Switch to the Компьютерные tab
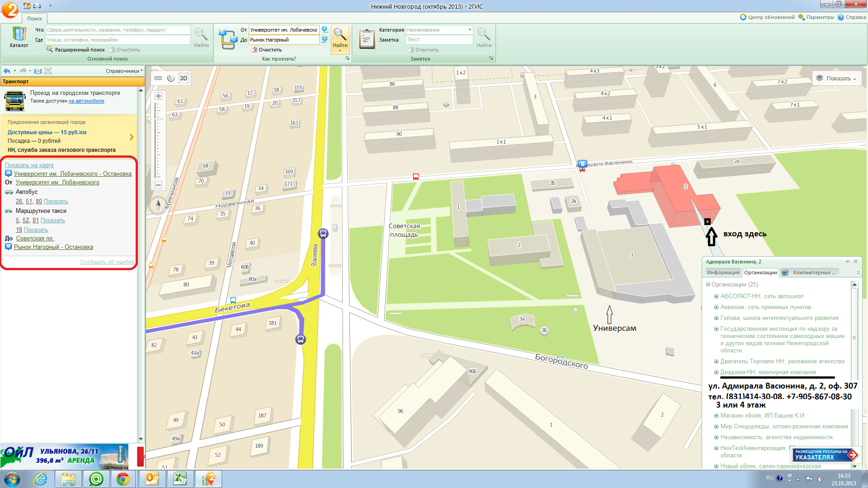The image size is (868, 488). tap(810, 272)
